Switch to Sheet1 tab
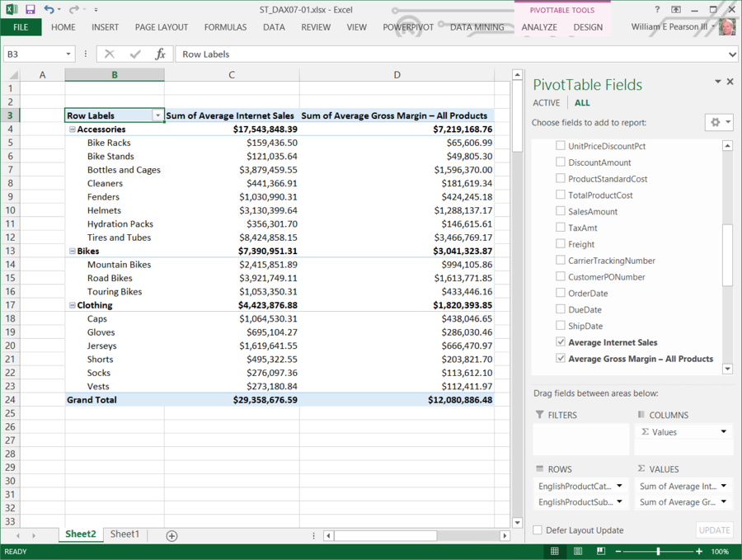Image resolution: width=742 pixels, height=560 pixels. [124, 534]
